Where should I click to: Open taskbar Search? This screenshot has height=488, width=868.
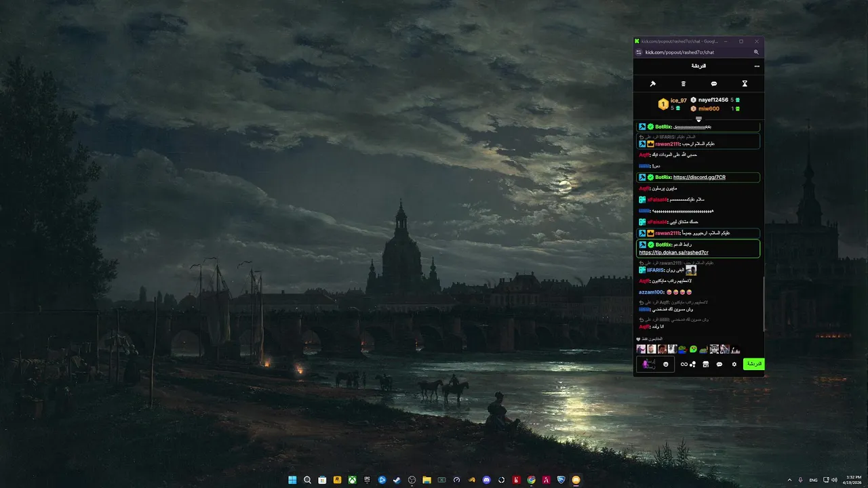(307, 480)
